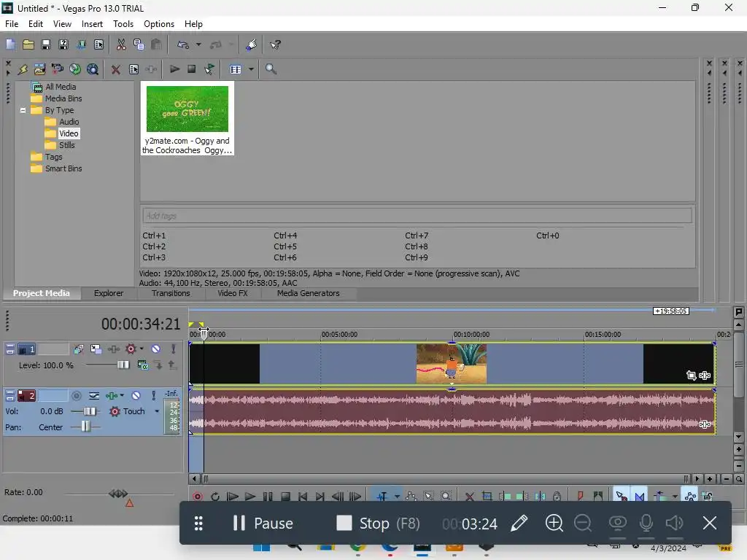The height and width of the screenshot is (560, 747).
Task: Click the Search magnifier in Project Media toolbar
Action: coord(271,69)
